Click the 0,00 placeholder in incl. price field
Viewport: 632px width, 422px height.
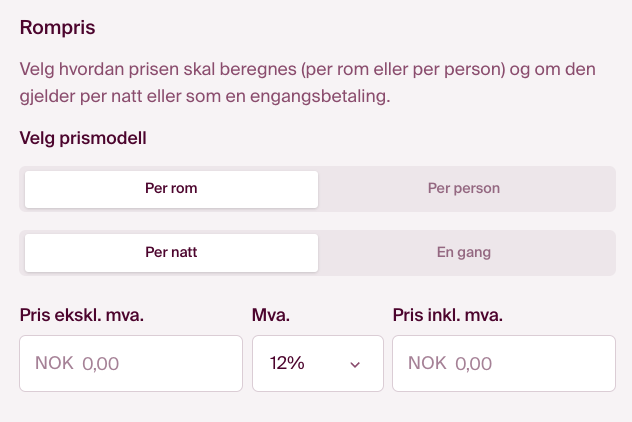pos(473,364)
